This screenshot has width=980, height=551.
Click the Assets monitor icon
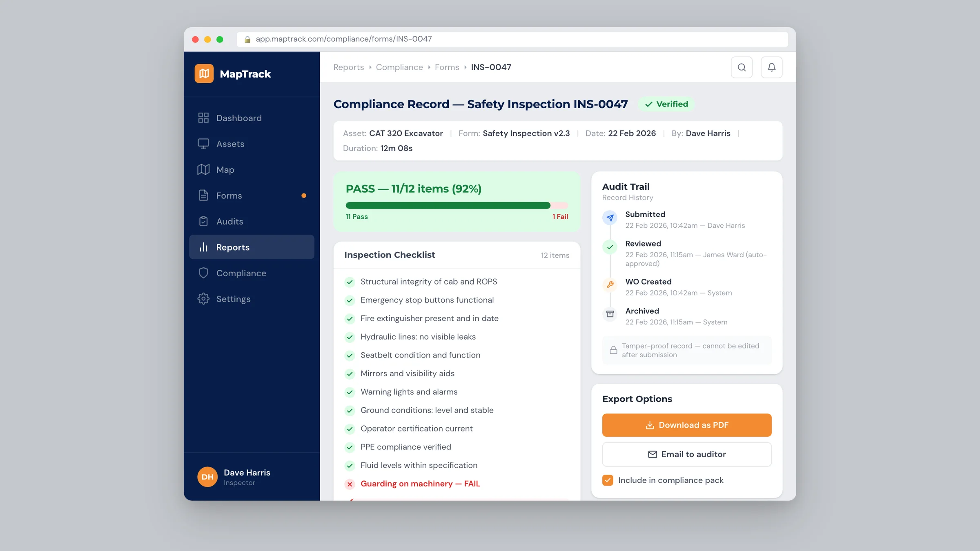point(203,144)
